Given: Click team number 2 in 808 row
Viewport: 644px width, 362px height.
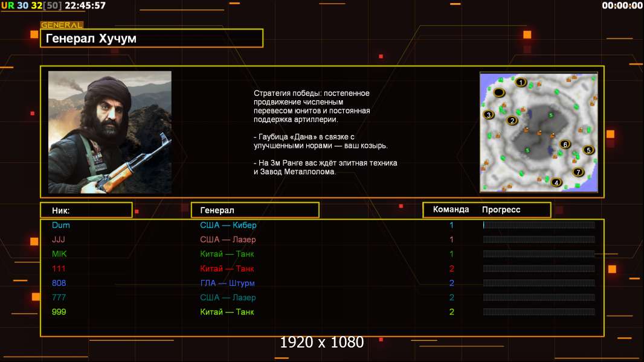Looking at the screenshot, I should 451,283.
